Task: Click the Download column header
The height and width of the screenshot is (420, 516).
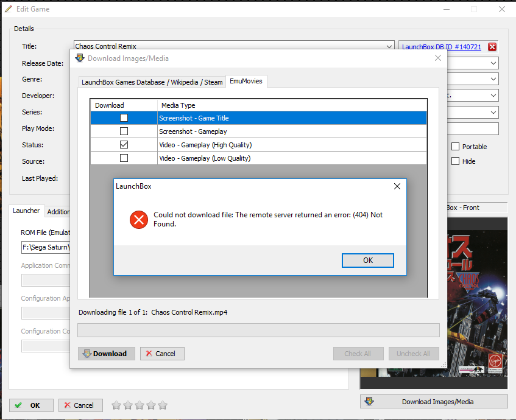Action: tap(124, 105)
